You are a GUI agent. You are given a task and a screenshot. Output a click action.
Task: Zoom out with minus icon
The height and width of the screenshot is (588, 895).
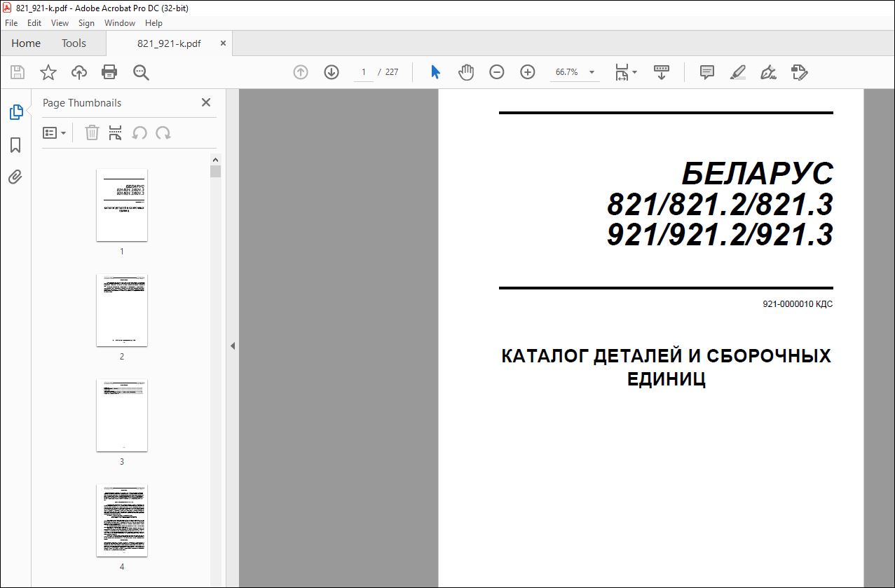click(497, 72)
